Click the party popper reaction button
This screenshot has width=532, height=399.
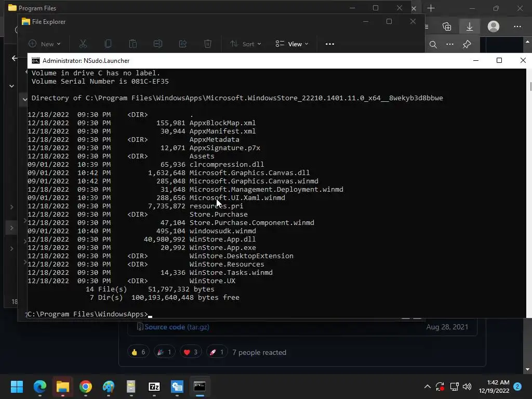point(165,352)
